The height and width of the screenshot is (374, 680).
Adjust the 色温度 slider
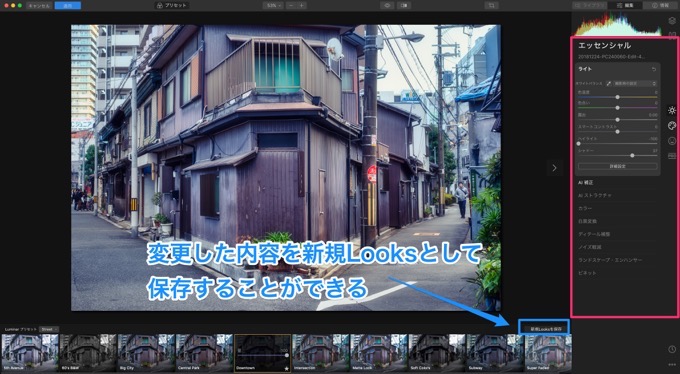[618, 97]
